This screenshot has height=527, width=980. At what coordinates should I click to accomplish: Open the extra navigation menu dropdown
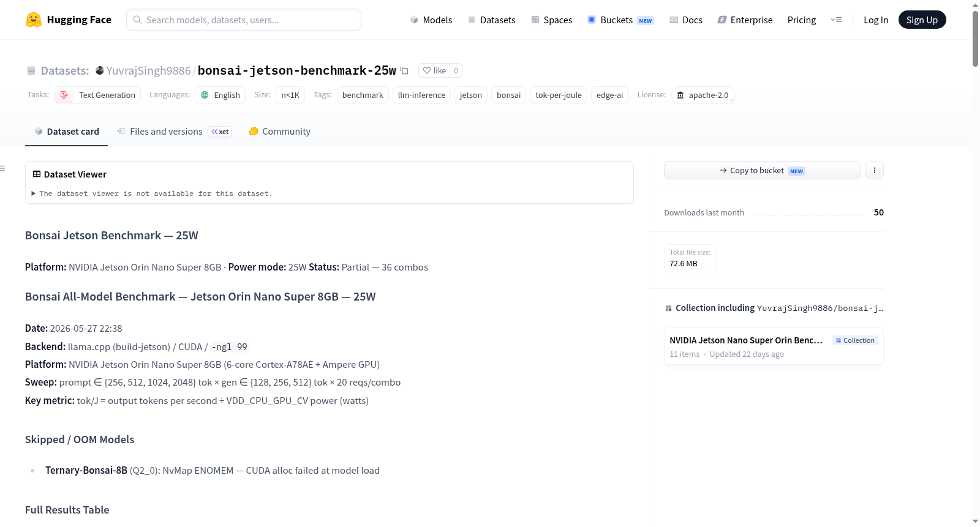point(836,20)
